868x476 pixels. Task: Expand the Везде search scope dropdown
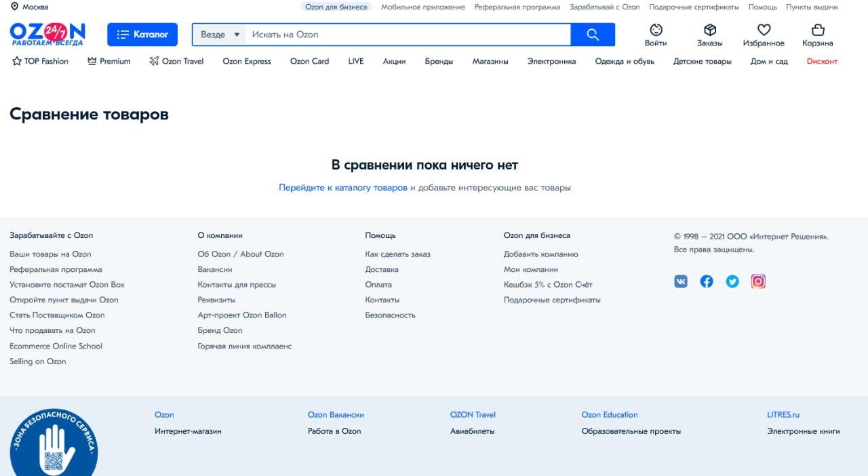pos(220,35)
